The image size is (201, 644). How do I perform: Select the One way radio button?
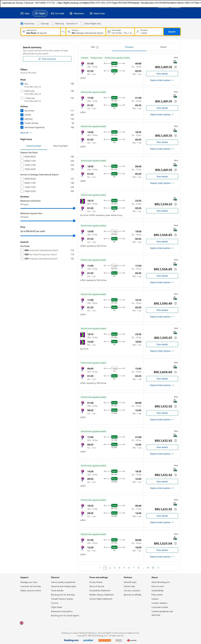coord(38,24)
